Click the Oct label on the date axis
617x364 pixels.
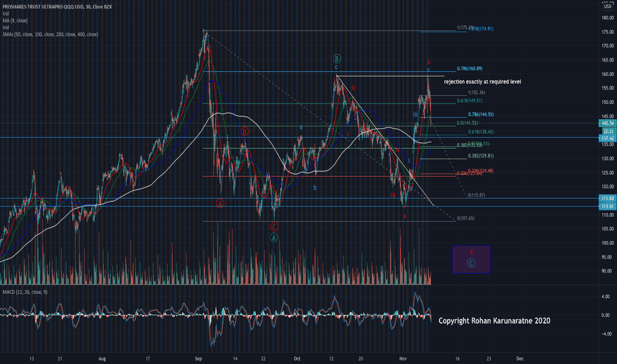pyautogui.click(x=297, y=359)
